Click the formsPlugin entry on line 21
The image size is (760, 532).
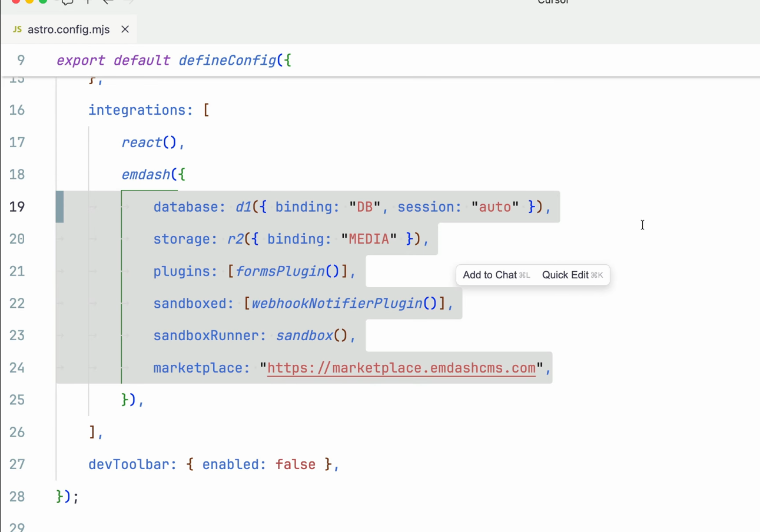pyautogui.click(x=280, y=271)
